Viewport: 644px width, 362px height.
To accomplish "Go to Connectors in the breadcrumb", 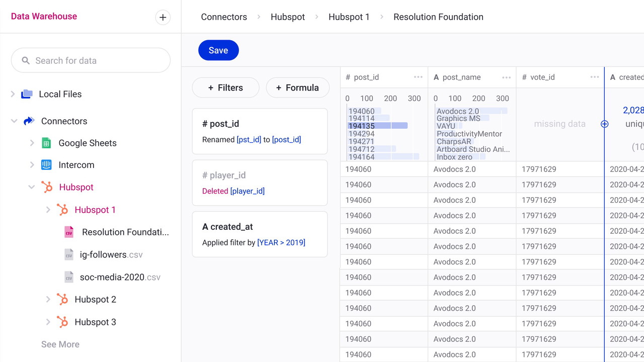I will 224,17.
